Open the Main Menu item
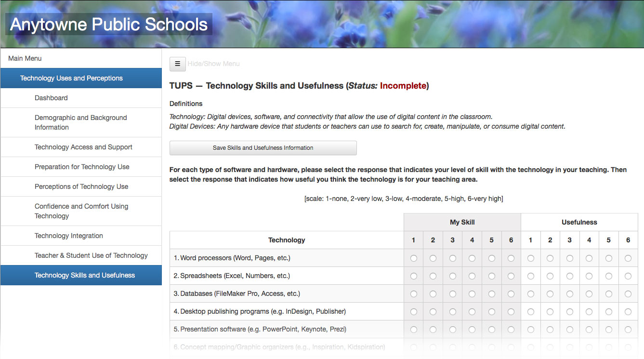This screenshot has width=644, height=359. (25, 58)
